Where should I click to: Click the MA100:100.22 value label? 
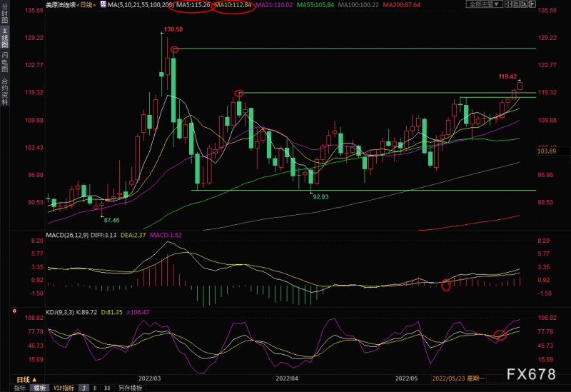coord(358,5)
